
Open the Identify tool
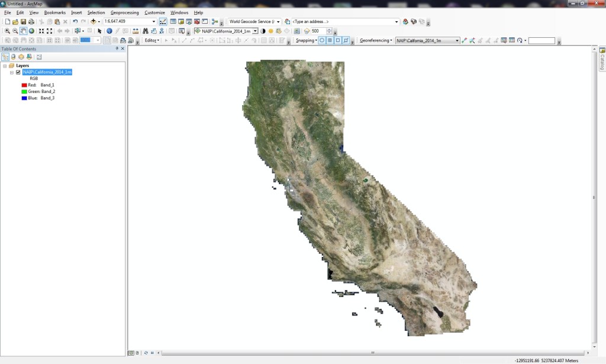tap(108, 30)
